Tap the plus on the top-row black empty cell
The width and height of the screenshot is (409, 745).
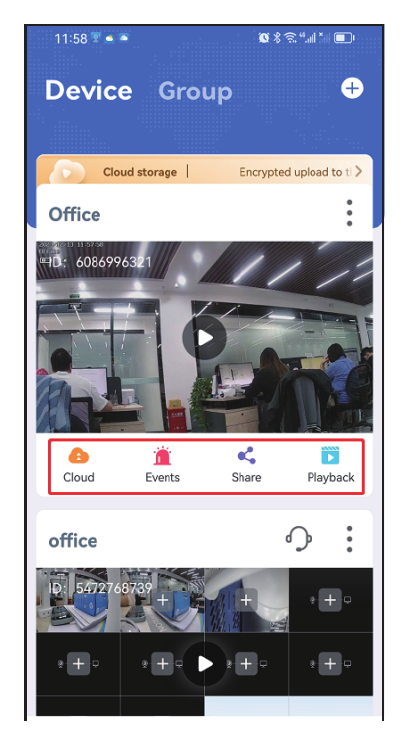pyautogui.click(x=330, y=600)
